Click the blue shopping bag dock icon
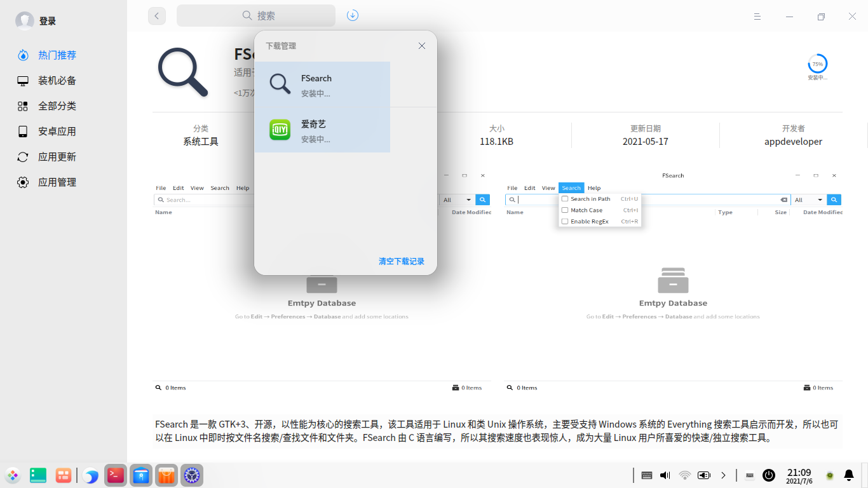 click(x=141, y=475)
